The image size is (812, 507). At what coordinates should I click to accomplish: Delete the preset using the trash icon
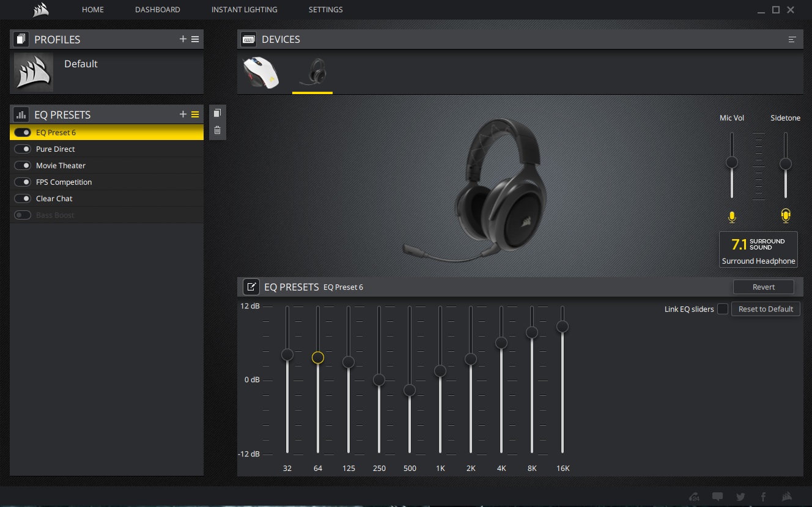(x=217, y=130)
